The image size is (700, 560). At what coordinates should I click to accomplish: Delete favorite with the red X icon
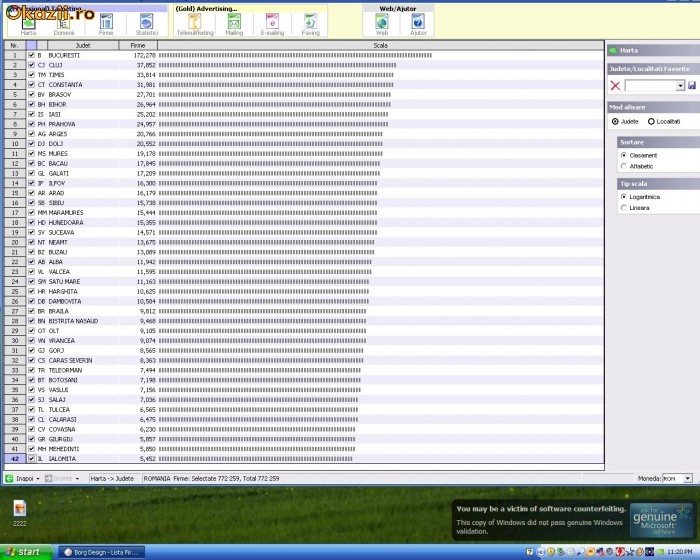(x=615, y=86)
